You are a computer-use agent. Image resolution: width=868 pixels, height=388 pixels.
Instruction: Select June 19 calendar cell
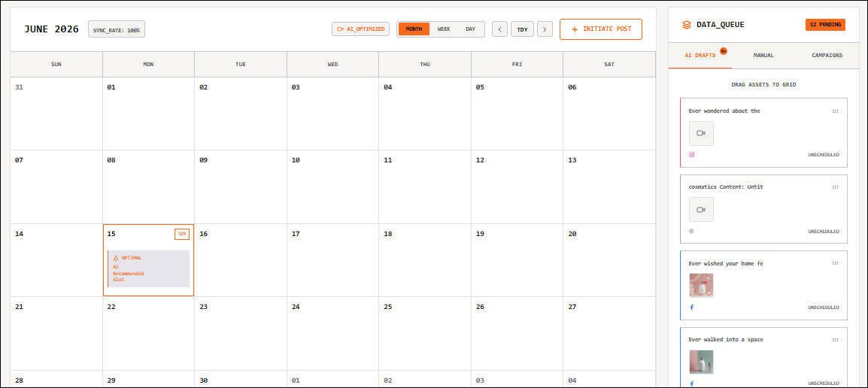pyautogui.click(x=517, y=260)
